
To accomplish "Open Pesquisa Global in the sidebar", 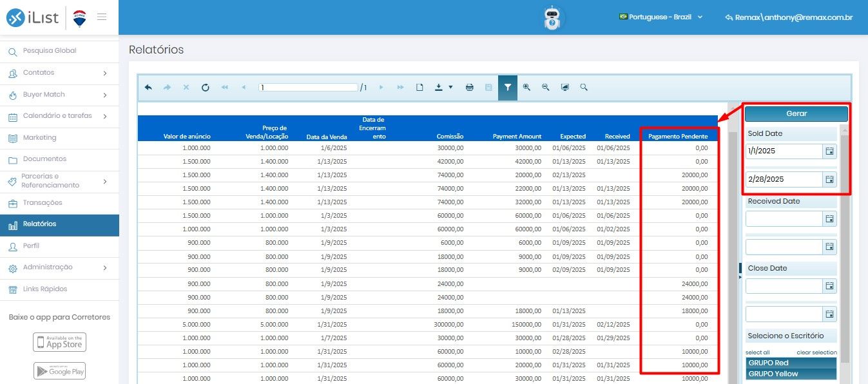I will [59, 51].
